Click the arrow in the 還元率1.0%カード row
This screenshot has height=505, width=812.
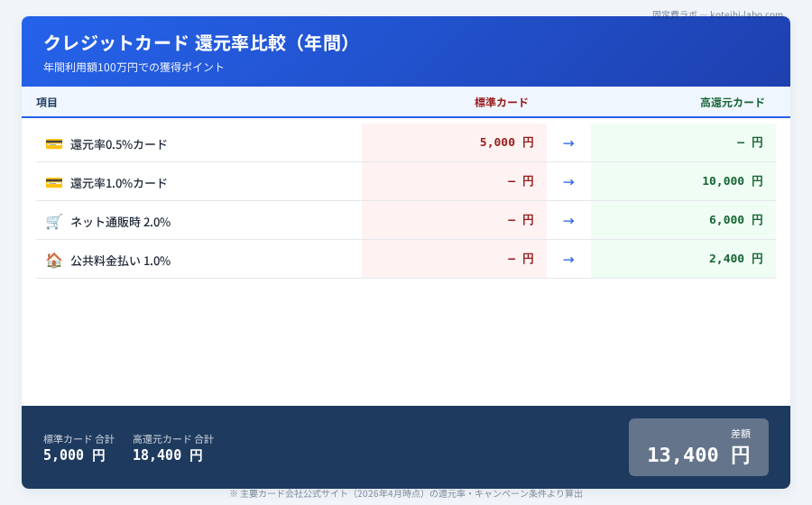568,182
